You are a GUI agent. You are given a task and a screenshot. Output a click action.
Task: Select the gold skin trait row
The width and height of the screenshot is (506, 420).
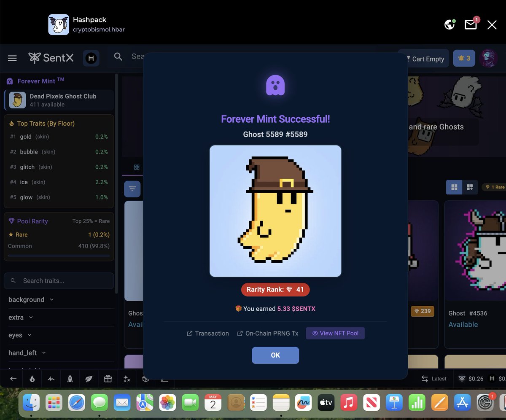[59, 137]
